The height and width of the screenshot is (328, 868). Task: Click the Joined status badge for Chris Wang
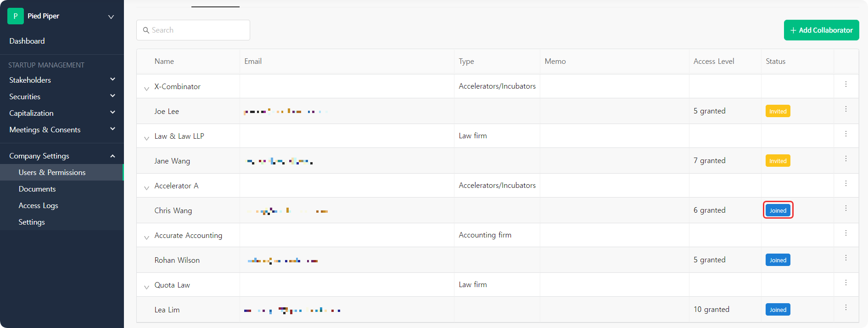click(778, 210)
